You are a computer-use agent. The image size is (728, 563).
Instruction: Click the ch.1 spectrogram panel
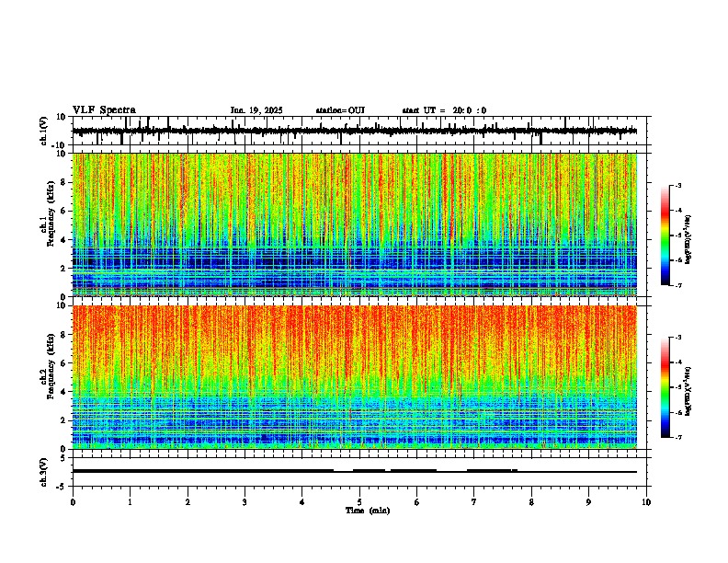[x=354, y=224]
